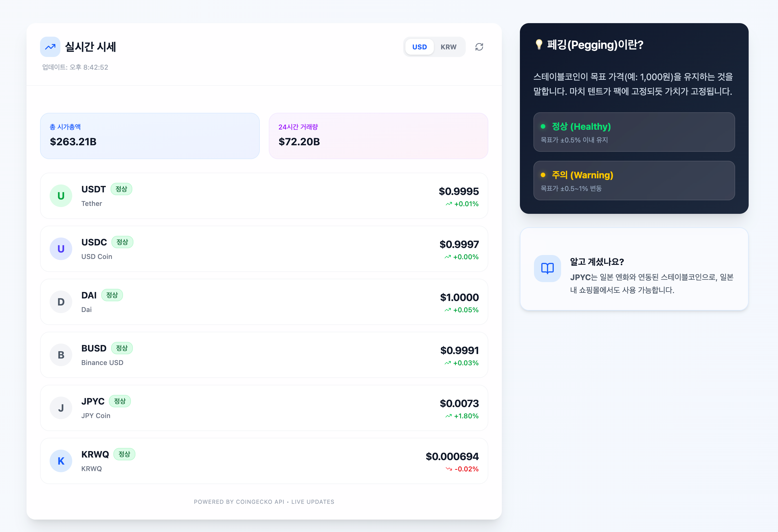Click the 정상 badge next to USDC
Viewport: 778px width, 532px height.
tap(122, 242)
